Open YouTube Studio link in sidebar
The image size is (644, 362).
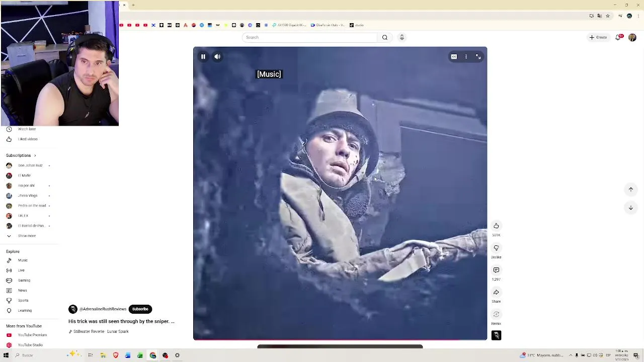[30, 345]
